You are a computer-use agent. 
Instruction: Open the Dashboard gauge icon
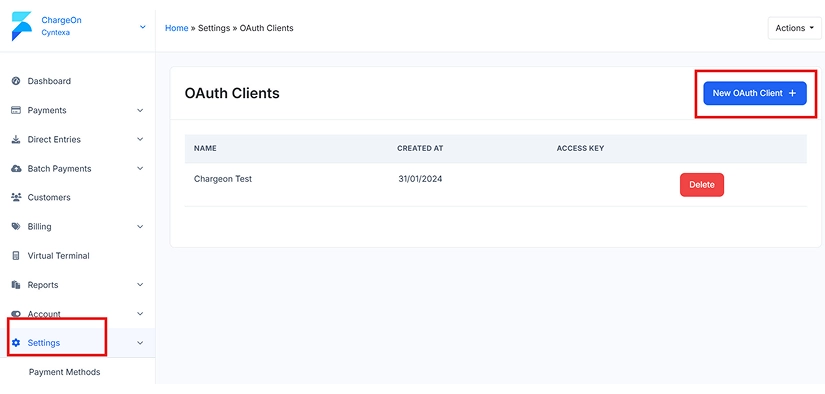pyautogui.click(x=16, y=81)
